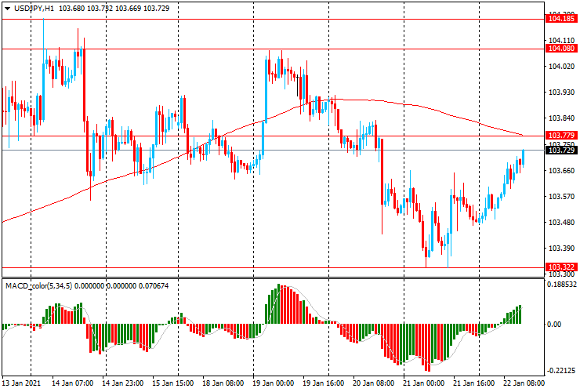Click the 15 Jan 15:00 time label
Viewport: 580px width, 392px height.
172,383
